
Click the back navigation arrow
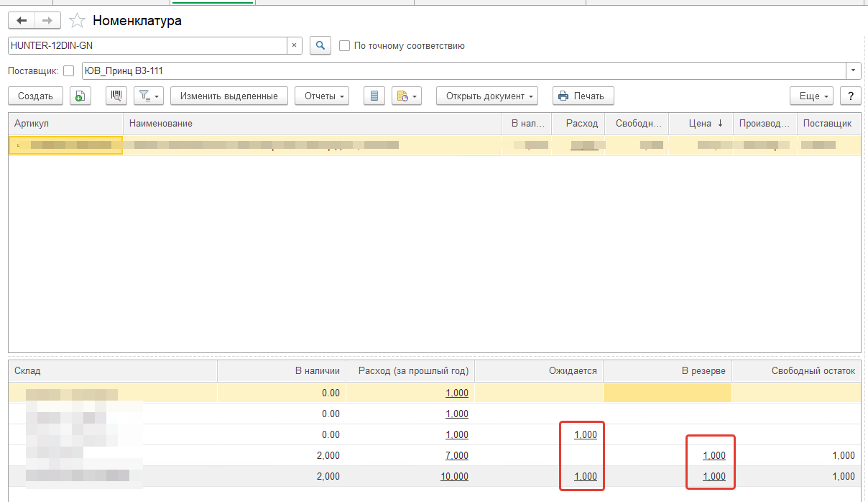pos(22,21)
